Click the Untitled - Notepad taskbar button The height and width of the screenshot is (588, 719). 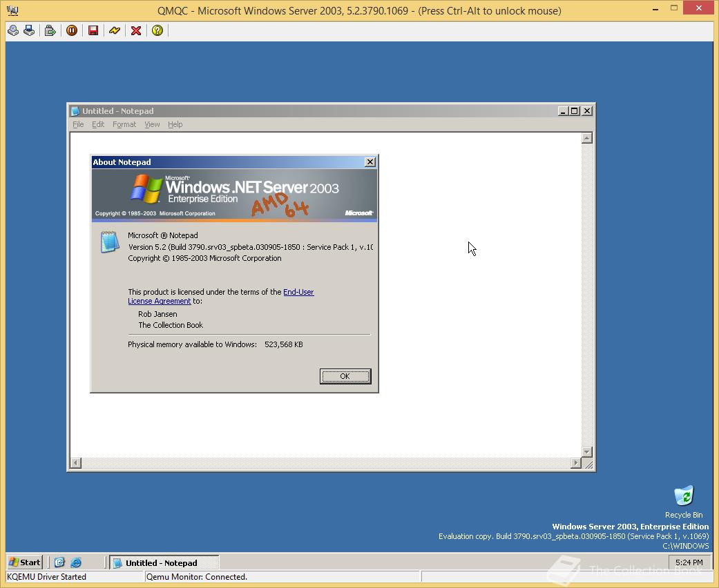pos(164,562)
